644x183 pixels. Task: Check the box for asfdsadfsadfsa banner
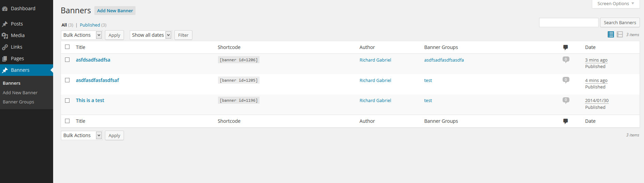point(67,60)
